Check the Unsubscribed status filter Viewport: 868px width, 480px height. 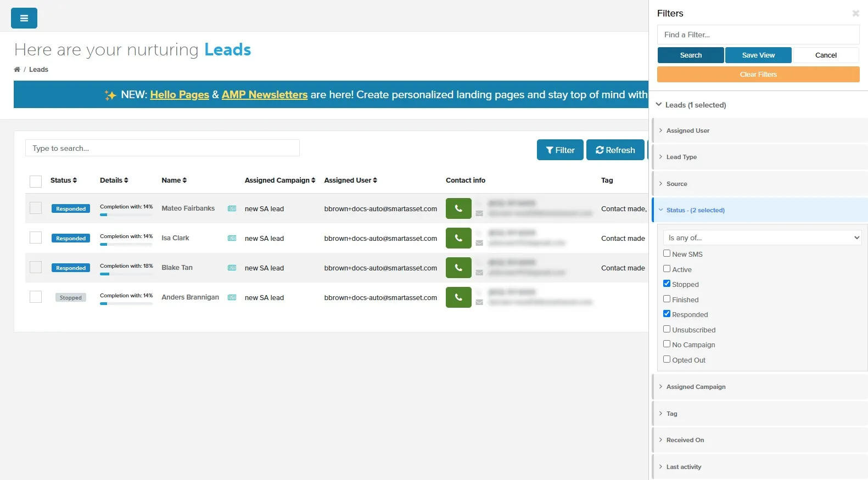[667, 329]
